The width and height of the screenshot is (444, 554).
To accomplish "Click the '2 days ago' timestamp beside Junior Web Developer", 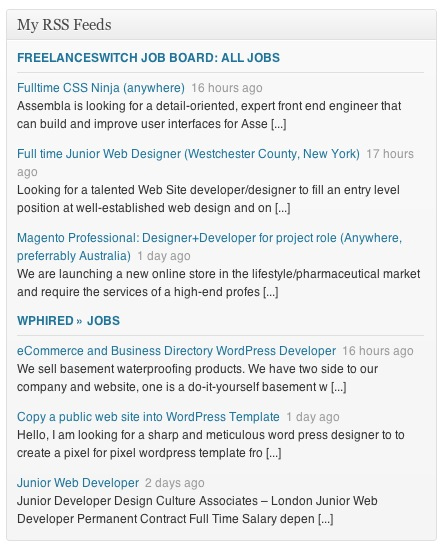I will (174, 483).
